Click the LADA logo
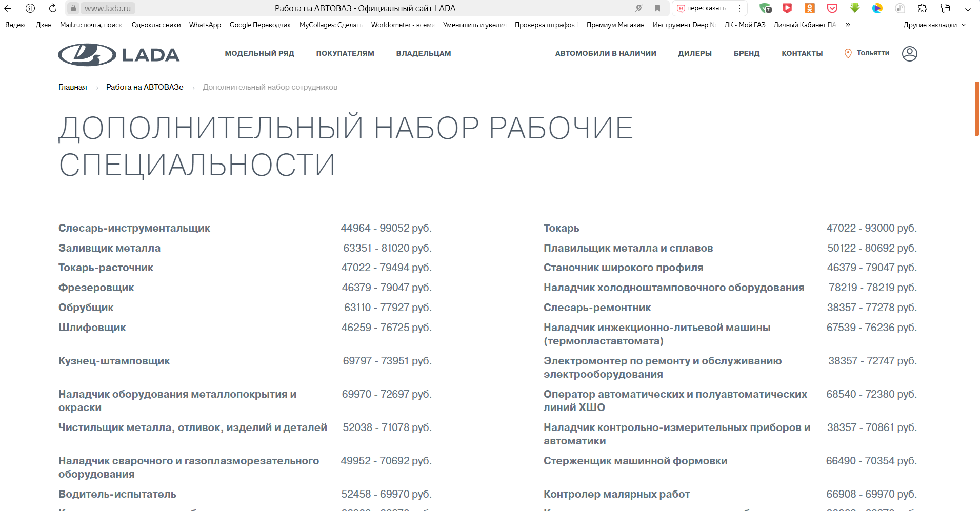 coord(118,54)
